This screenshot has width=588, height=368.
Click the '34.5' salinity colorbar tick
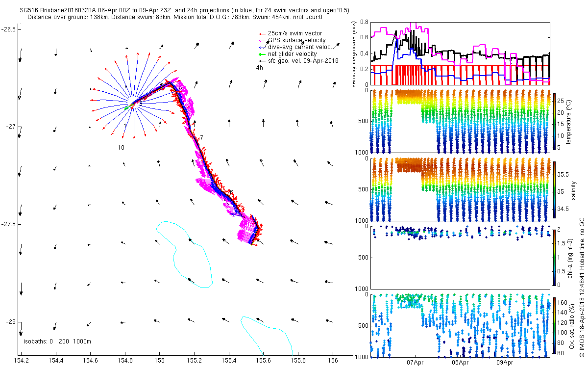click(x=563, y=209)
